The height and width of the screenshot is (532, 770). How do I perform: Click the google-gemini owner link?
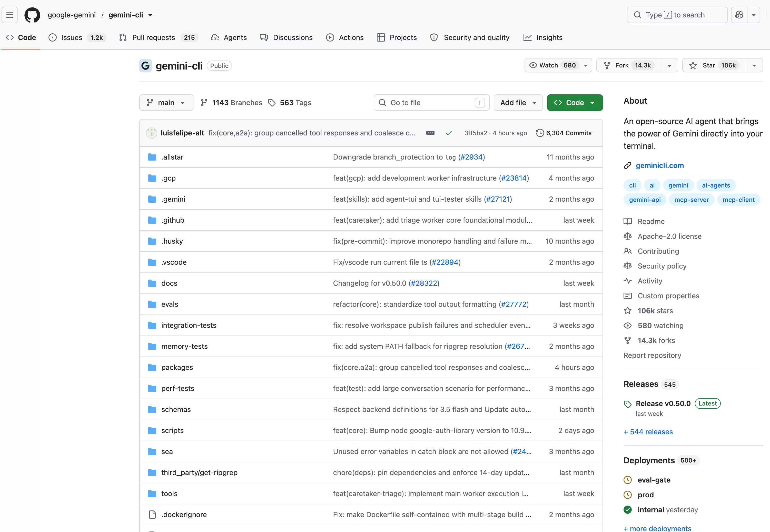72,15
